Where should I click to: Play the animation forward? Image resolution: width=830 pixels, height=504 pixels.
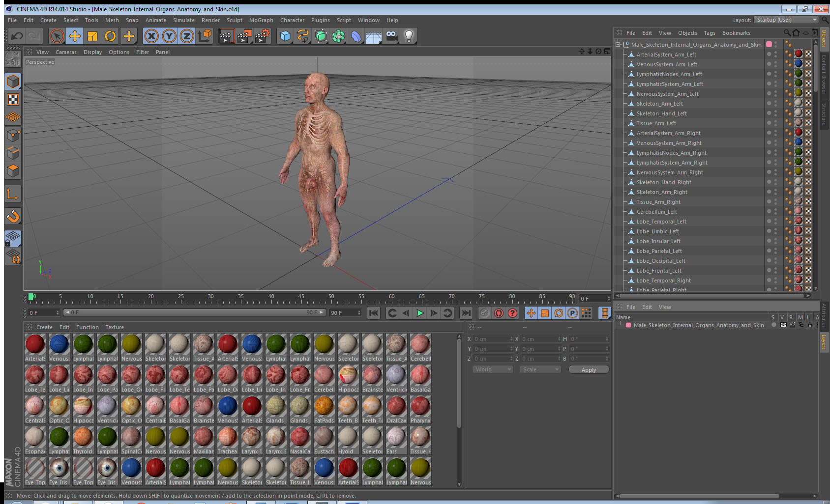tap(420, 313)
